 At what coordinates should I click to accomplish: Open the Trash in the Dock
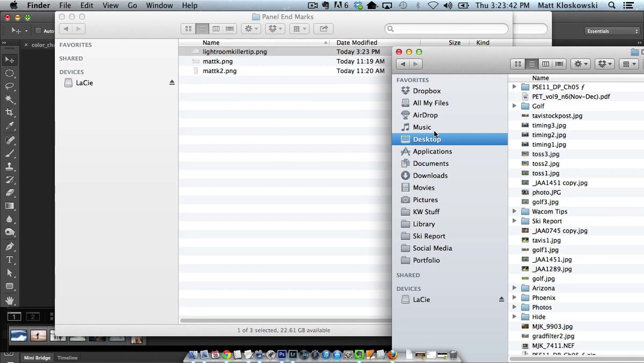[453, 354]
